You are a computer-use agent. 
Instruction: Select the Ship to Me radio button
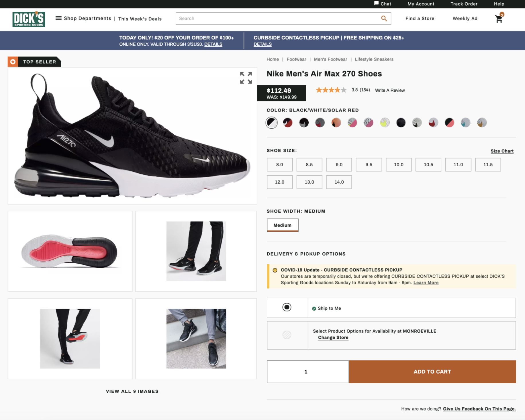point(287,307)
